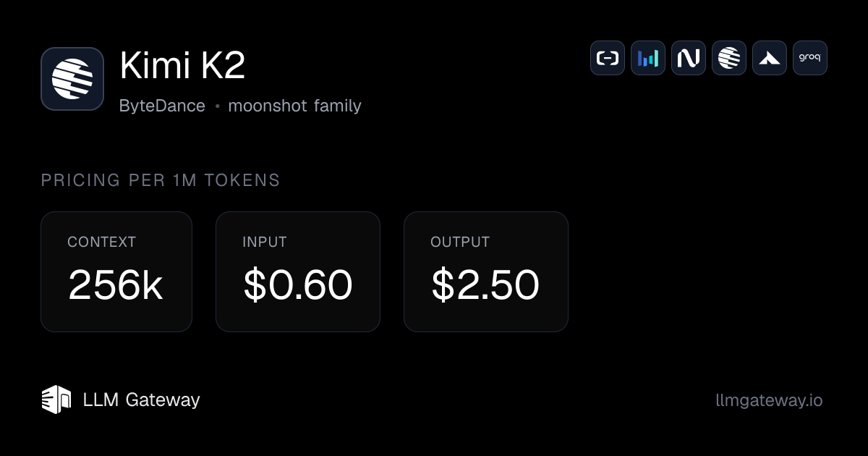Click the Alibaba Cloud bracket provider icon
Image resolution: width=868 pixels, height=456 pixels.
608,58
